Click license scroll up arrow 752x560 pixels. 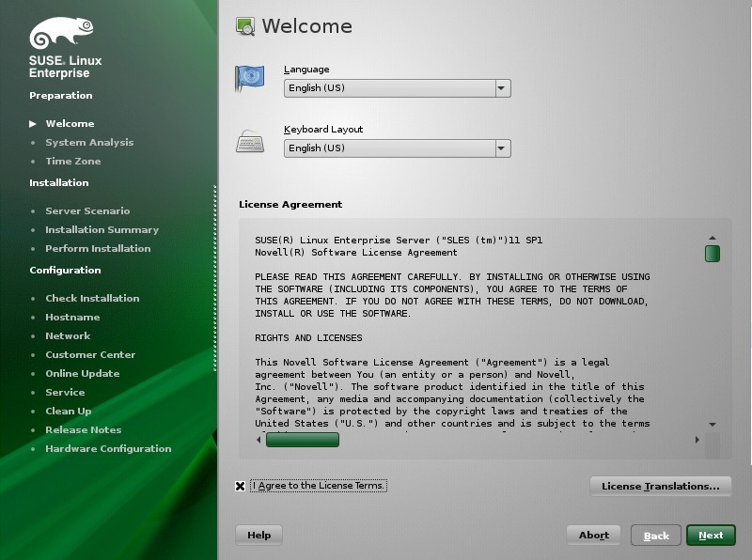point(713,238)
